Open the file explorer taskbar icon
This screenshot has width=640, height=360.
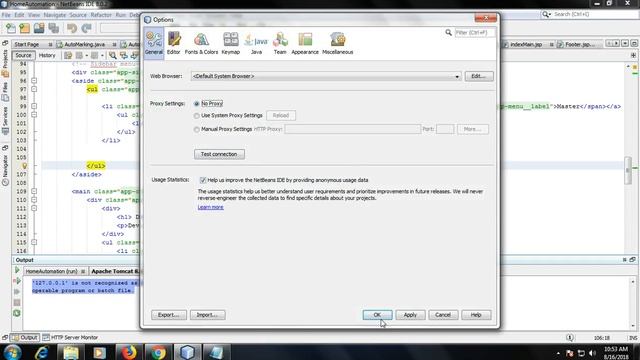click(x=71, y=352)
